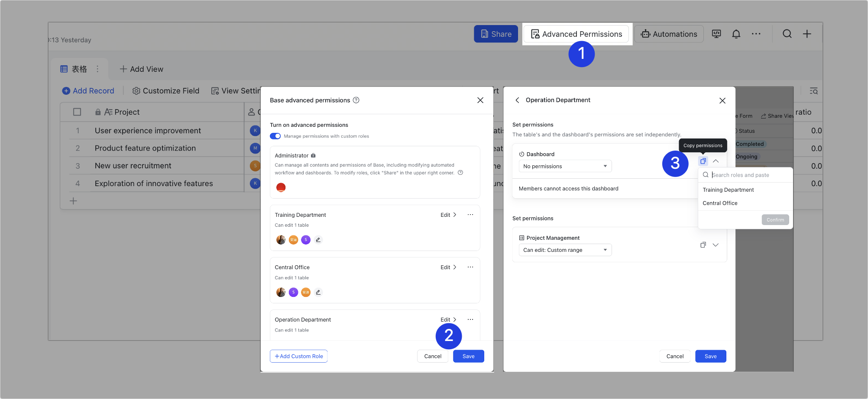Click Add View next to the table tab
This screenshot has height=399, width=868.
click(x=141, y=69)
